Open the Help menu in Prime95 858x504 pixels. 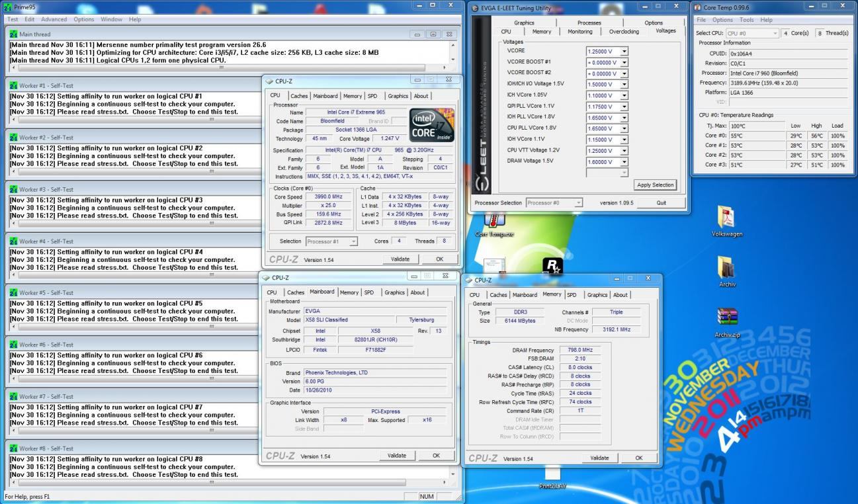click(135, 19)
